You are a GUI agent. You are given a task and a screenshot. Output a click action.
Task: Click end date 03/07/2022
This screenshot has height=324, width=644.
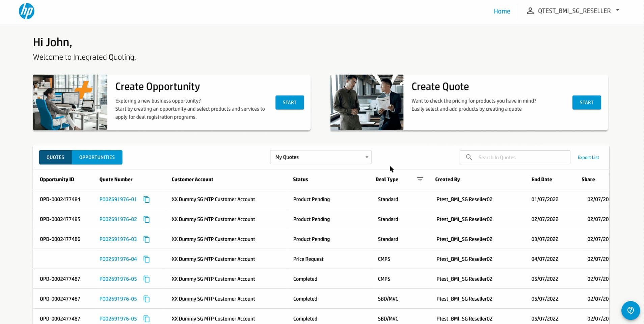(545, 239)
